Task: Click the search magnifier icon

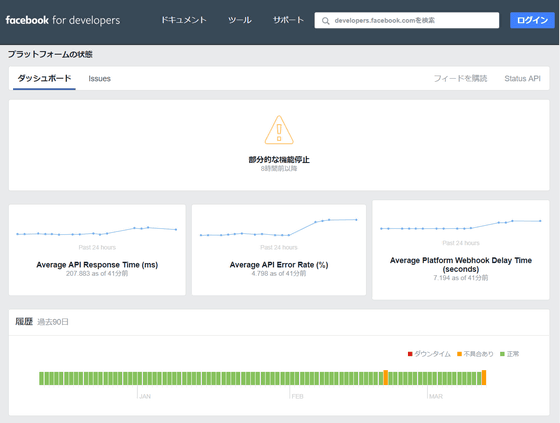Action: 325,21
